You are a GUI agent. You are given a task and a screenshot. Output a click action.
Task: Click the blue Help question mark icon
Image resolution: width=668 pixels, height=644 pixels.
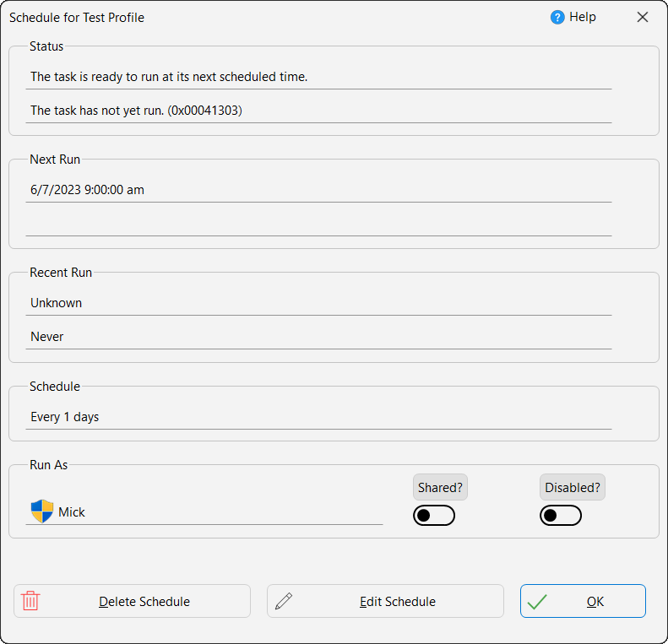557,18
